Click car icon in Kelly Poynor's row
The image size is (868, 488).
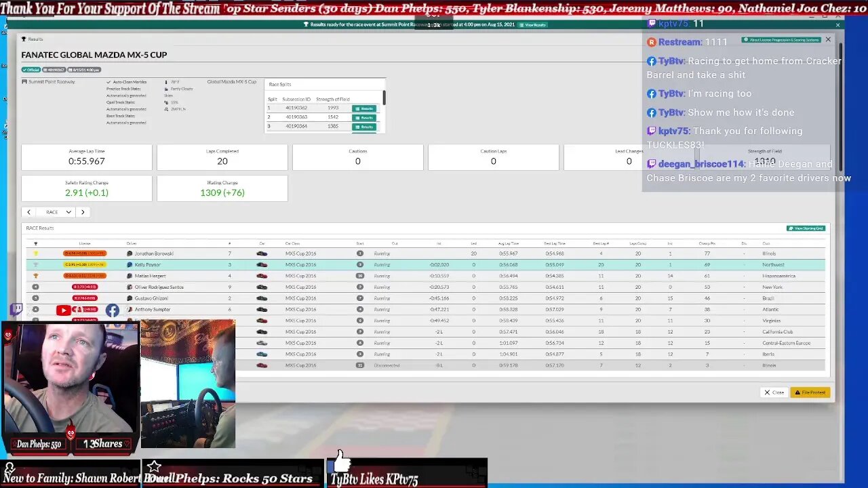(262, 265)
